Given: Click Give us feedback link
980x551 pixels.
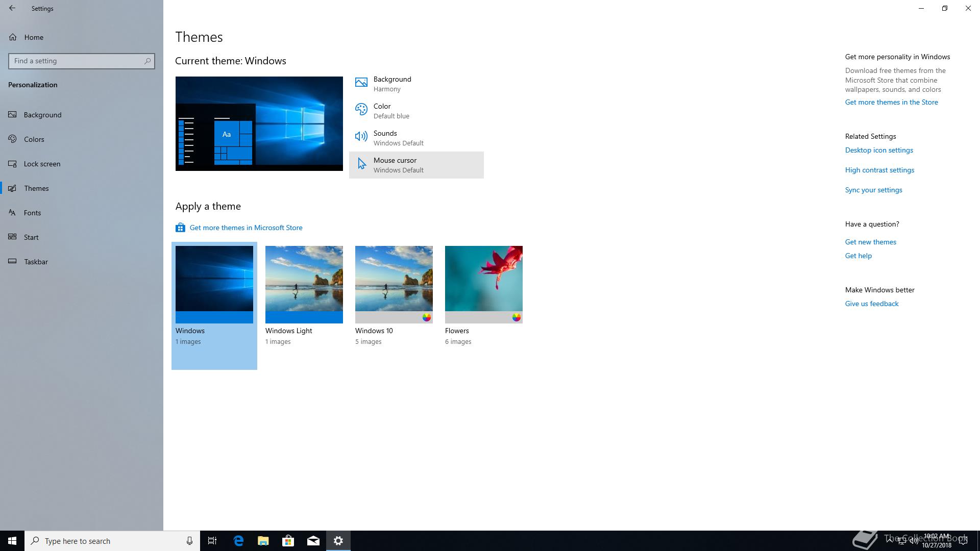Looking at the screenshot, I should (872, 304).
